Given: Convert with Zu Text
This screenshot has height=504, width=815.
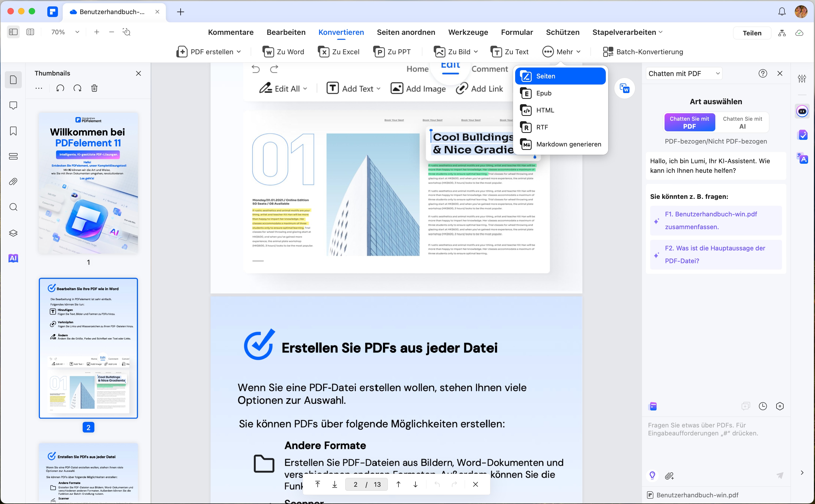Looking at the screenshot, I should pyautogui.click(x=510, y=52).
